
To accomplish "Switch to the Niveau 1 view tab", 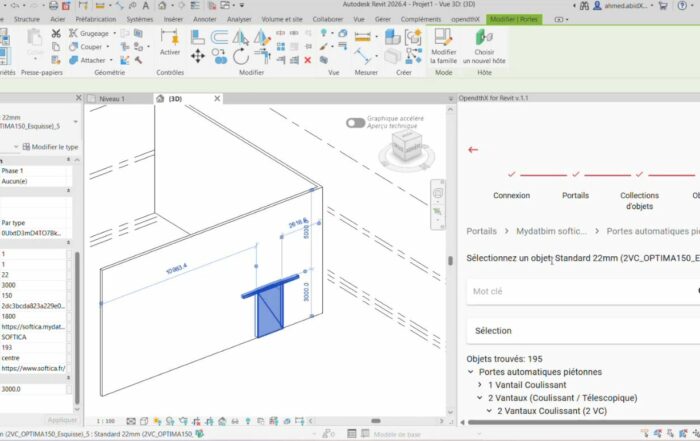I will tap(112, 99).
